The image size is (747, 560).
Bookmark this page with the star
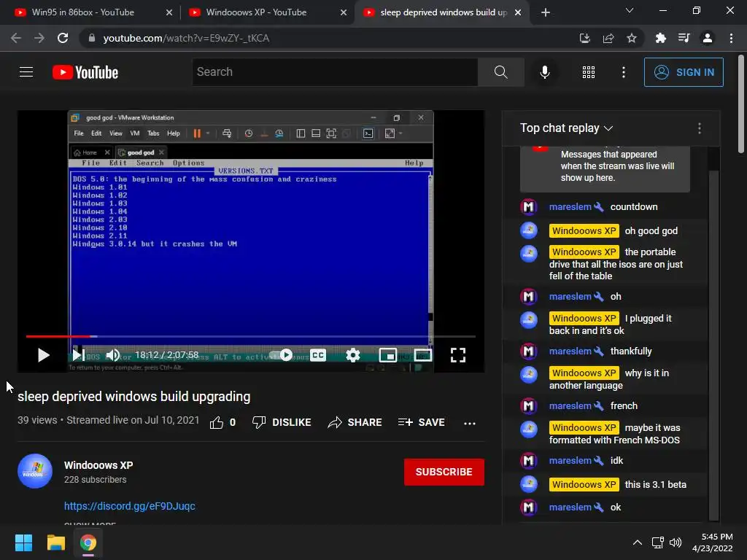(632, 38)
